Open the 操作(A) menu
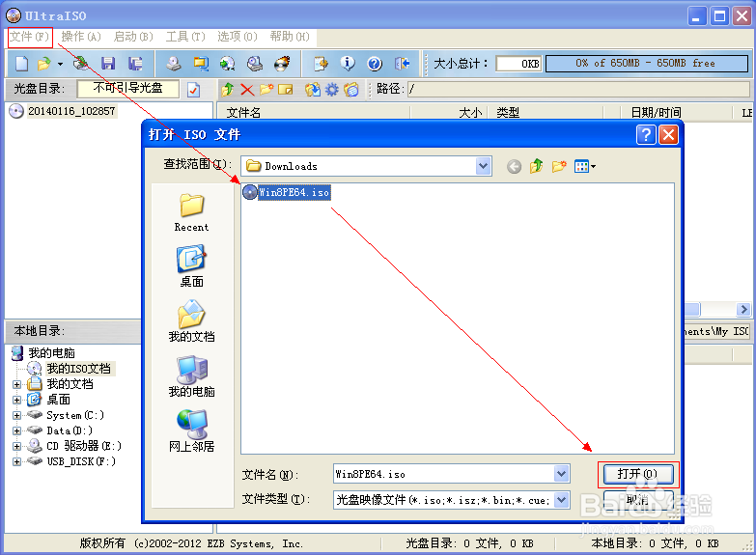This screenshot has height=555, width=756. [81, 37]
